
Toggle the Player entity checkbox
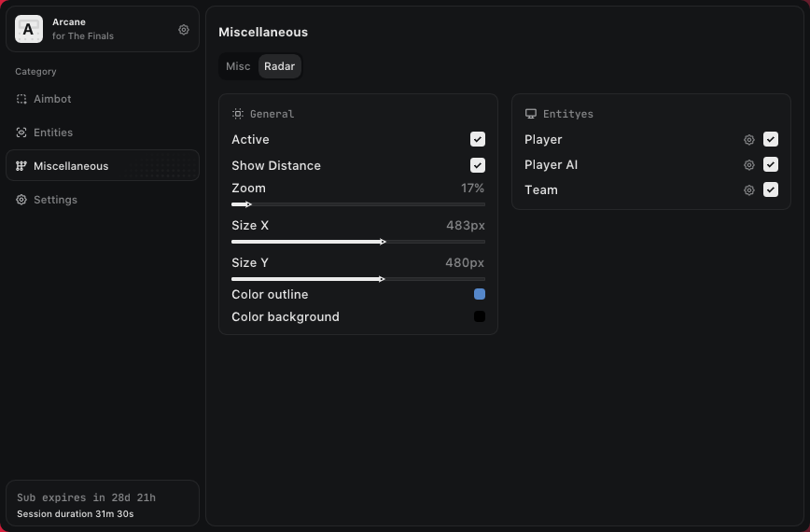(x=771, y=139)
